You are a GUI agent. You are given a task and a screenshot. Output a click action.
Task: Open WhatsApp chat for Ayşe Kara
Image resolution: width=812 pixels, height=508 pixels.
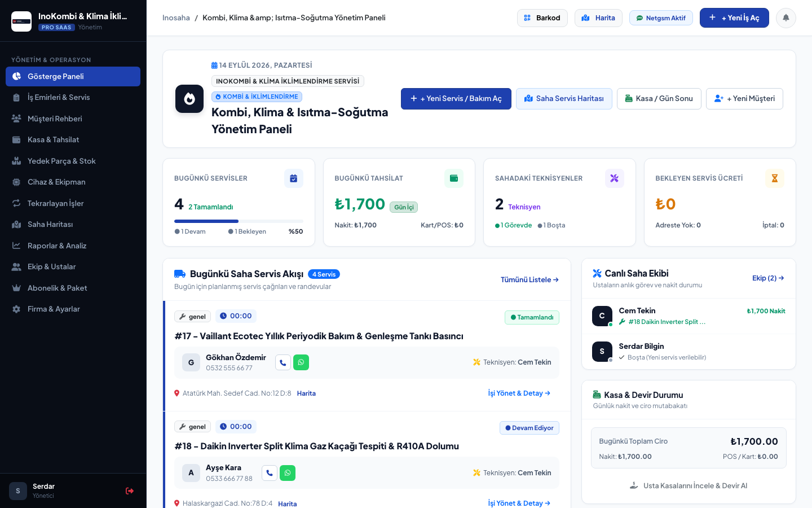point(288,473)
